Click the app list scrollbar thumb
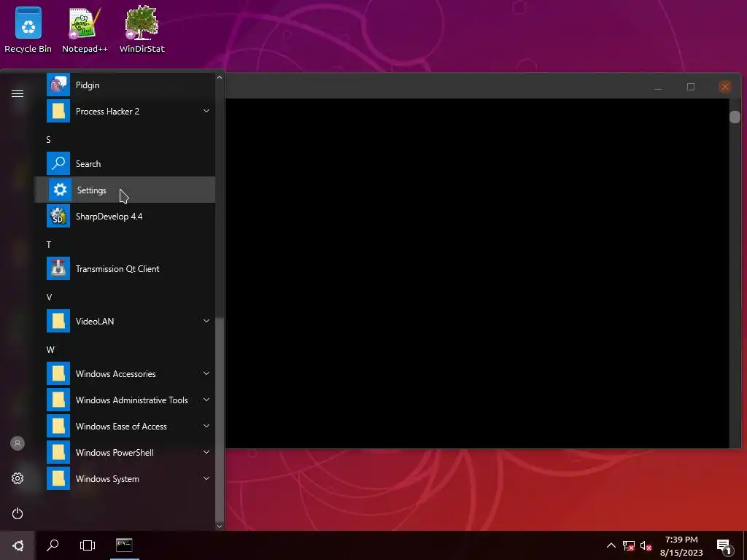747x560 pixels. coord(219,420)
